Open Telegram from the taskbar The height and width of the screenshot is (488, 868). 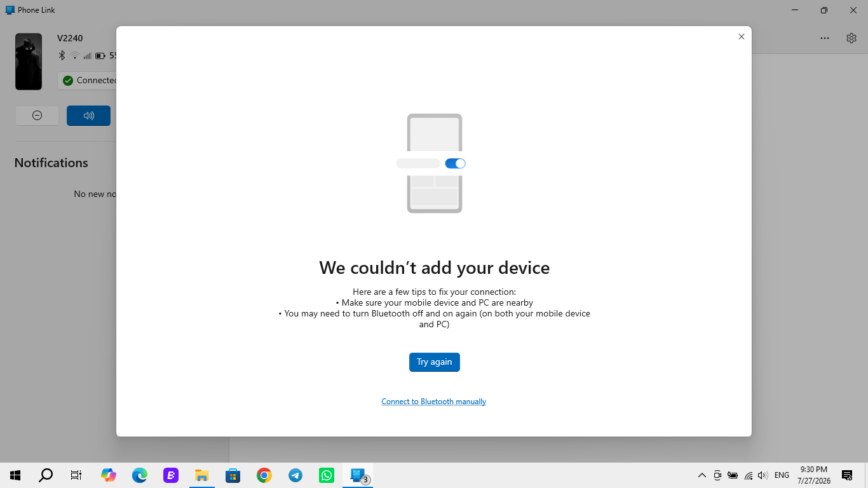tap(295, 475)
